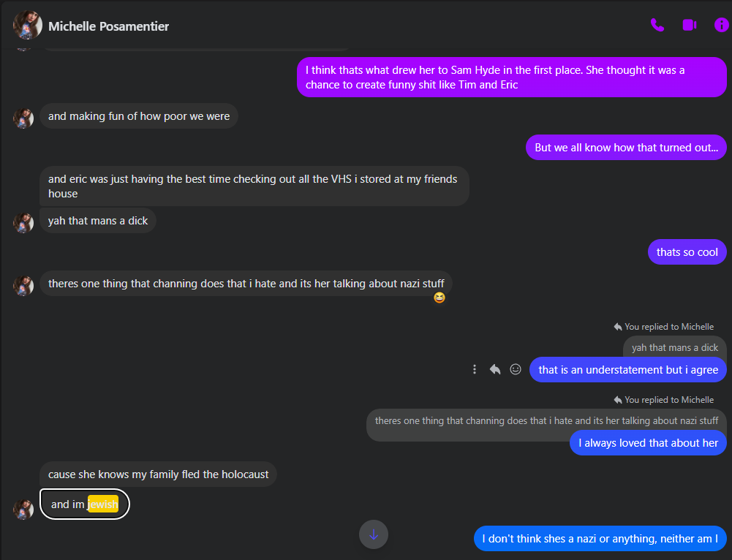732x560 pixels.
Task: Click the "But we all know how that turned out..." bubble
Action: point(625,148)
